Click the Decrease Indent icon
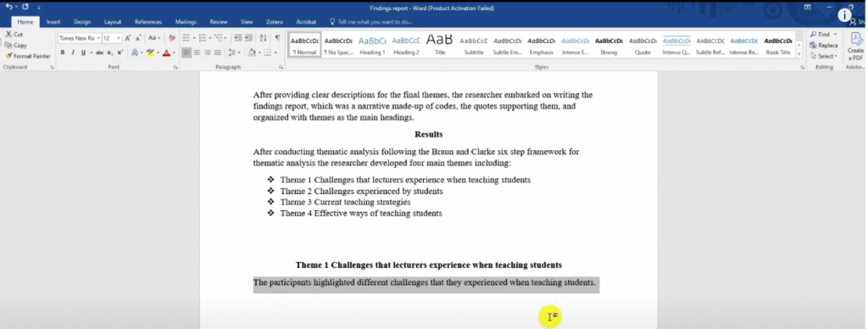This screenshot has width=868, height=329. (x=238, y=38)
